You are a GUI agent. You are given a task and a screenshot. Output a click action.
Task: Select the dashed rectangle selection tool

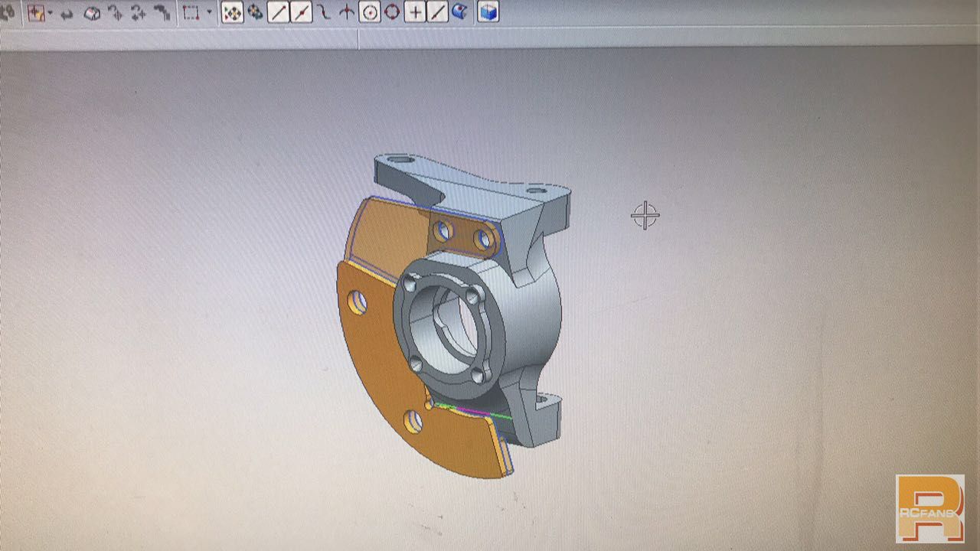point(191,12)
